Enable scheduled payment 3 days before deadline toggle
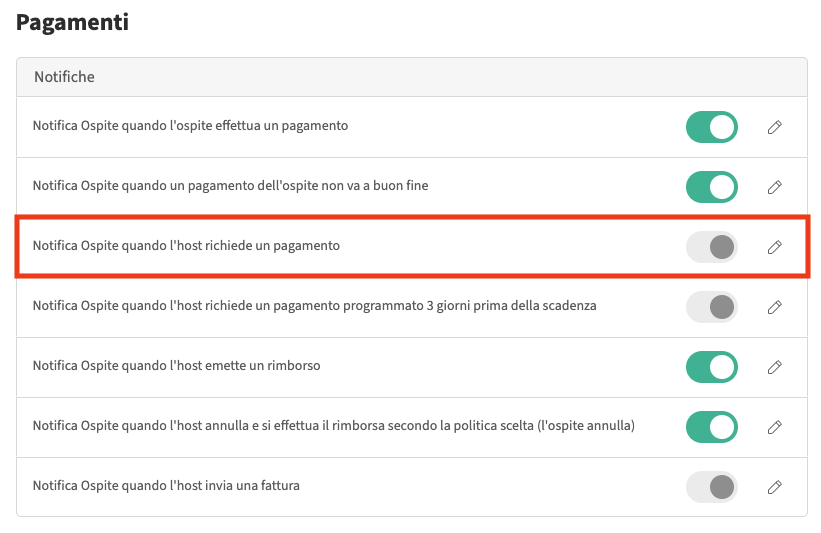 [711, 307]
